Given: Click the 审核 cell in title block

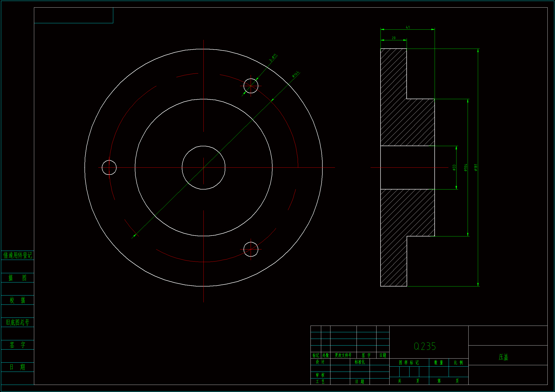Looking at the screenshot, I should [x=320, y=375].
